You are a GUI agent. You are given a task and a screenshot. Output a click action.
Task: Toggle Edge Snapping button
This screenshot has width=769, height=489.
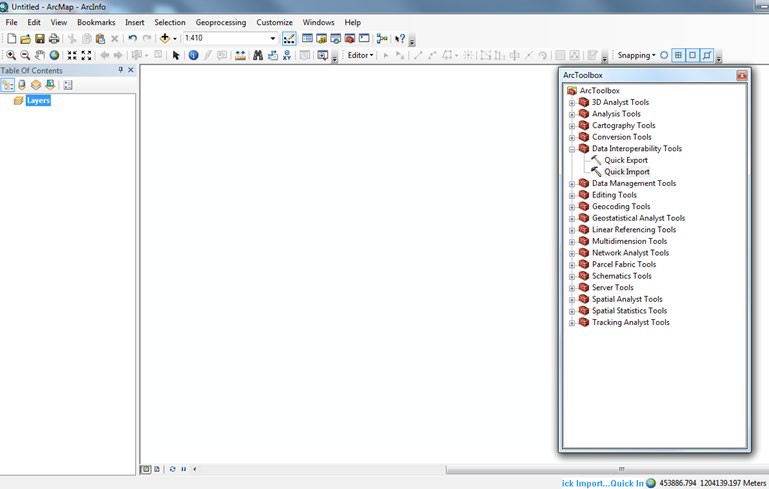pyautogui.click(x=707, y=55)
